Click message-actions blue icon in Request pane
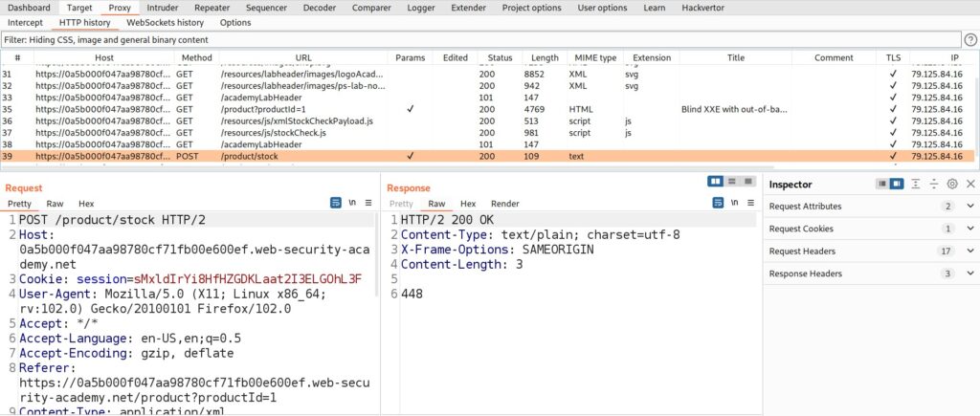This screenshot has width=980, height=416. 336,204
